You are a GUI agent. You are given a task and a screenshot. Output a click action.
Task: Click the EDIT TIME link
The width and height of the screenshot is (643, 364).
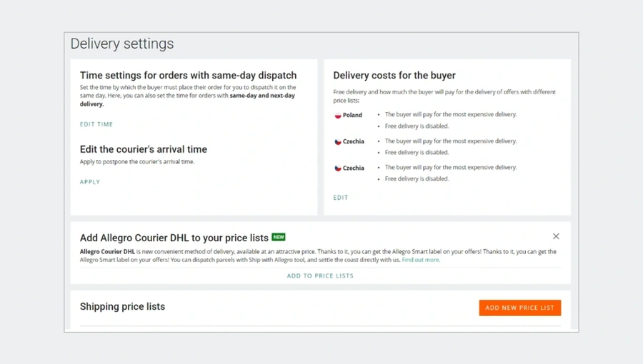pos(96,124)
